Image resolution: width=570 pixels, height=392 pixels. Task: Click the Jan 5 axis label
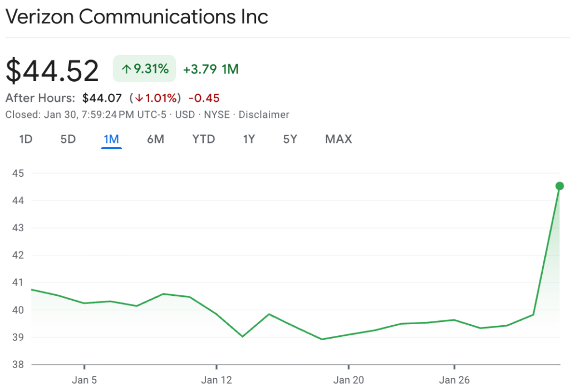tap(85, 380)
